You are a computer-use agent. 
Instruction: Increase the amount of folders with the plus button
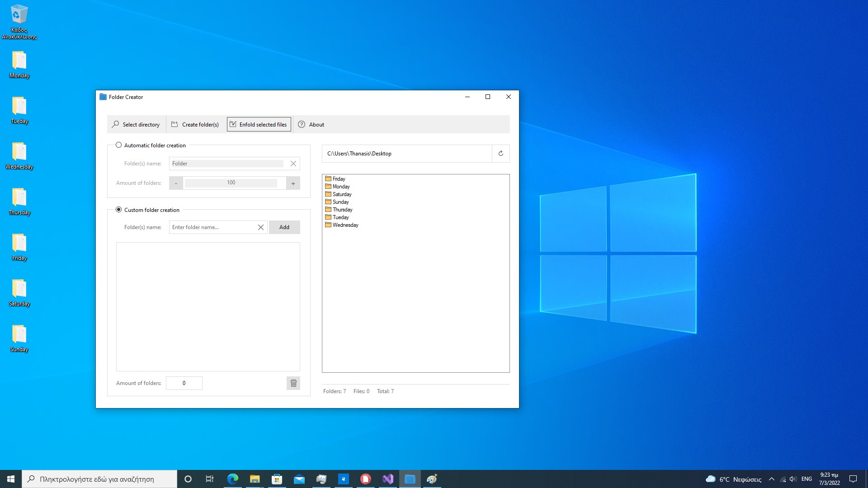tap(293, 183)
